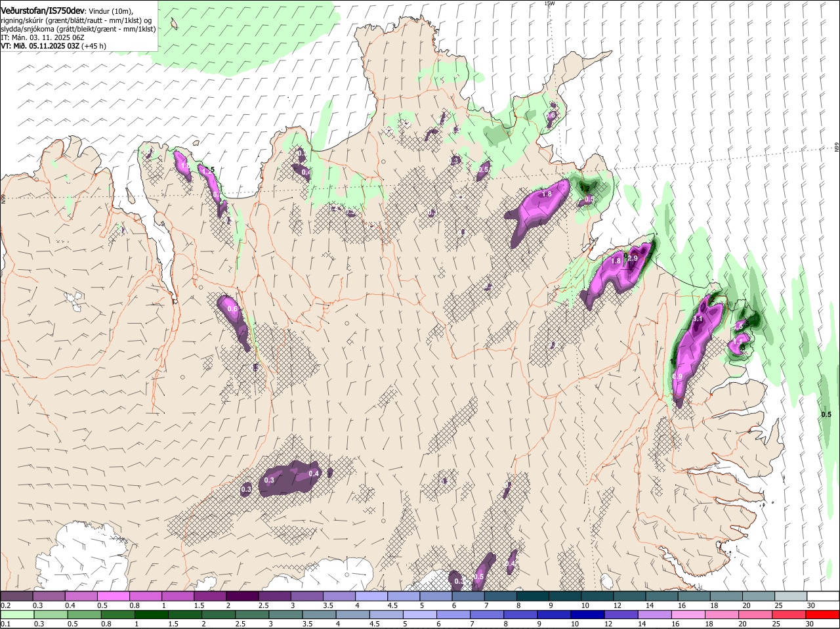Click the 1.8 label beside the 2.9 value

(616, 261)
